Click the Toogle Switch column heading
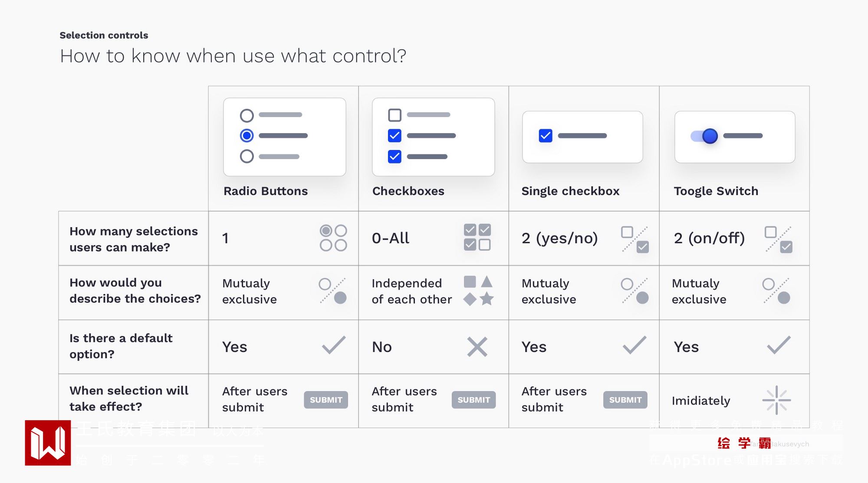Image resolution: width=868 pixels, height=483 pixels. coord(716,191)
